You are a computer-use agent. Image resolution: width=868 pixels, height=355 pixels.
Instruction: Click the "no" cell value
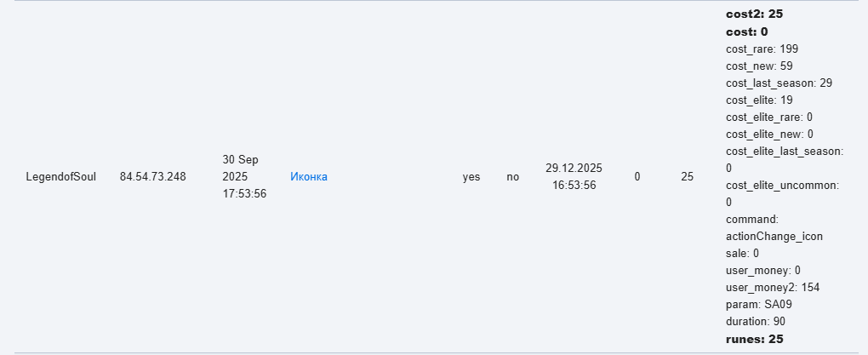tap(512, 177)
